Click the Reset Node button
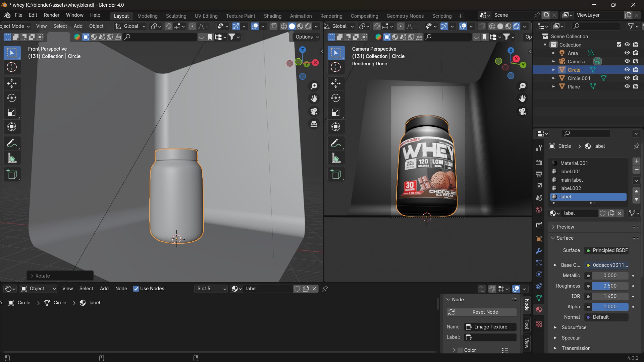This screenshot has width=644, height=362. click(x=482, y=312)
